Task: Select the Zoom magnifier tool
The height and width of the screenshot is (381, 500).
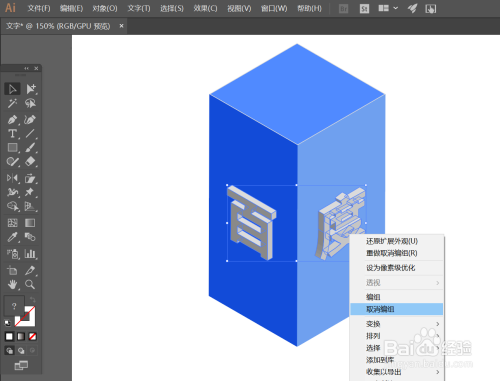Action: pyautogui.click(x=30, y=285)
